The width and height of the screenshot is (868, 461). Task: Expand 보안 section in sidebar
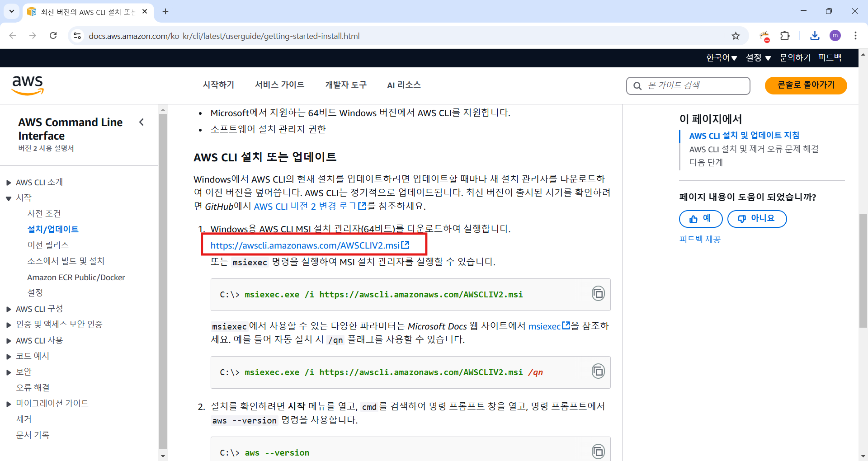9,372
